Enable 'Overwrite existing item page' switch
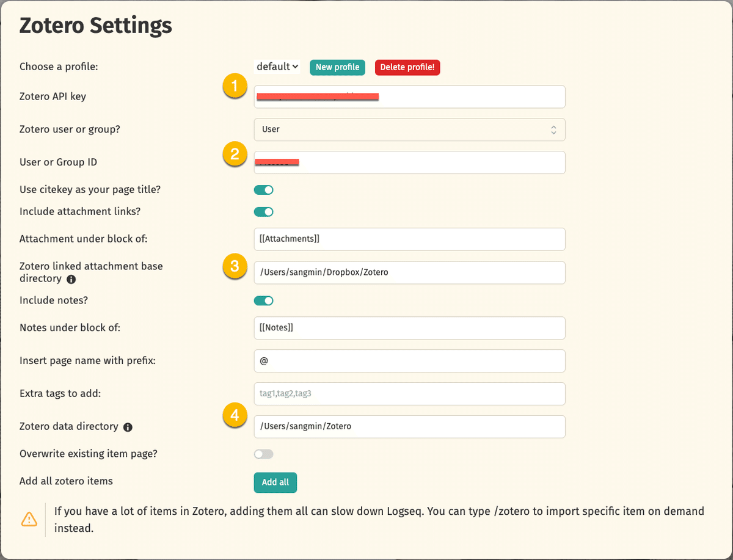The width and height of the screenshot is (733, 560). [264, 454]
